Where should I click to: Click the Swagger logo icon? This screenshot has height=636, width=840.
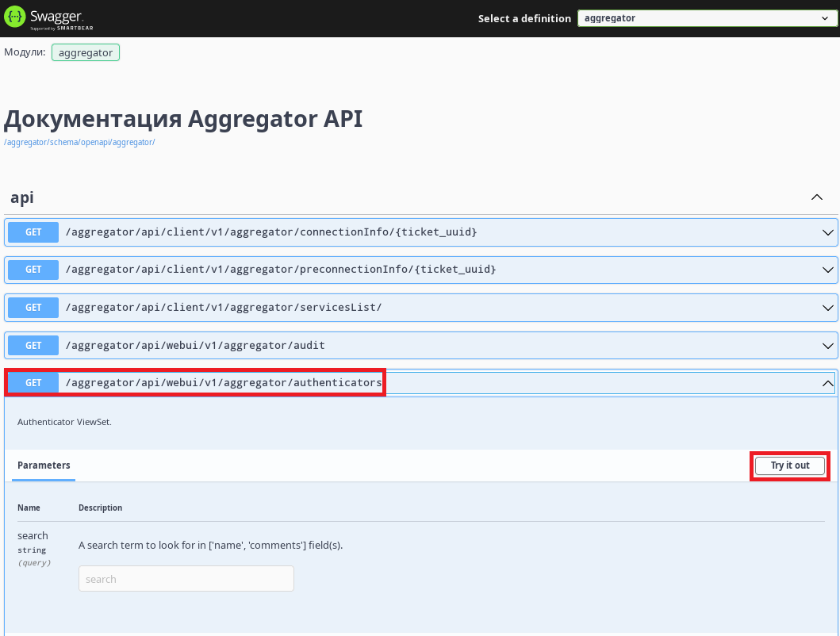[15, 18]
